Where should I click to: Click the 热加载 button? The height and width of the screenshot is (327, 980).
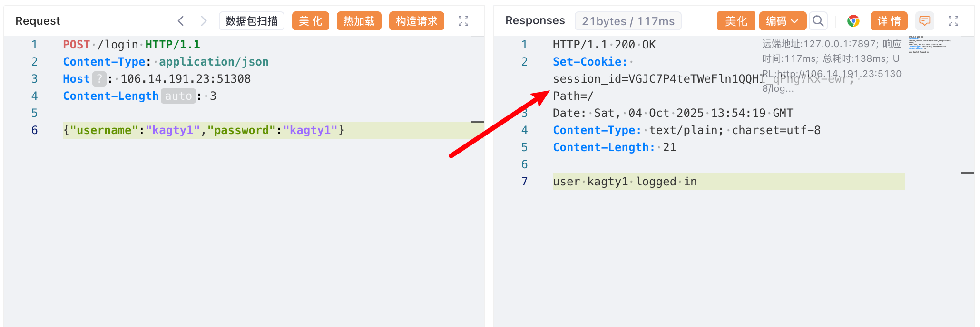[359, 21]
